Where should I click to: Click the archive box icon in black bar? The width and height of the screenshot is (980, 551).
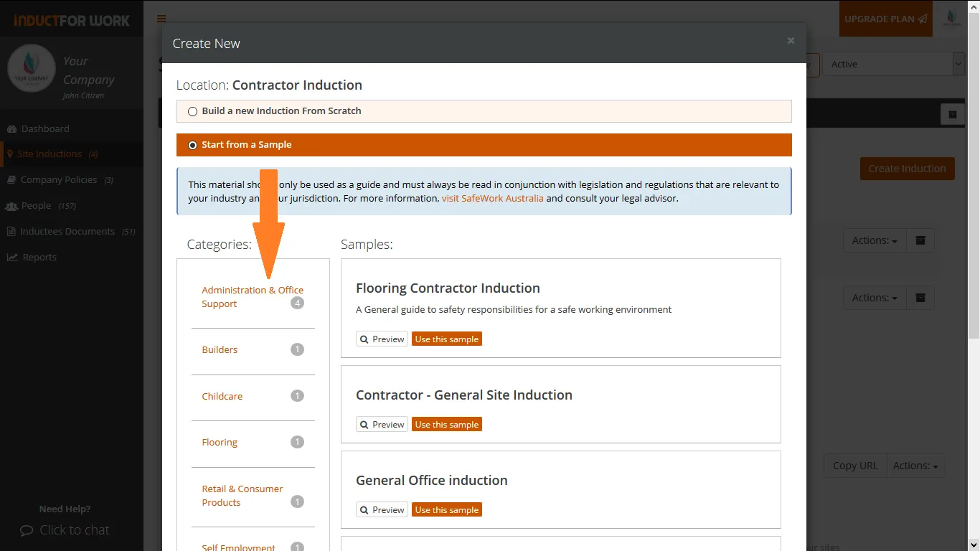point(953,115)
